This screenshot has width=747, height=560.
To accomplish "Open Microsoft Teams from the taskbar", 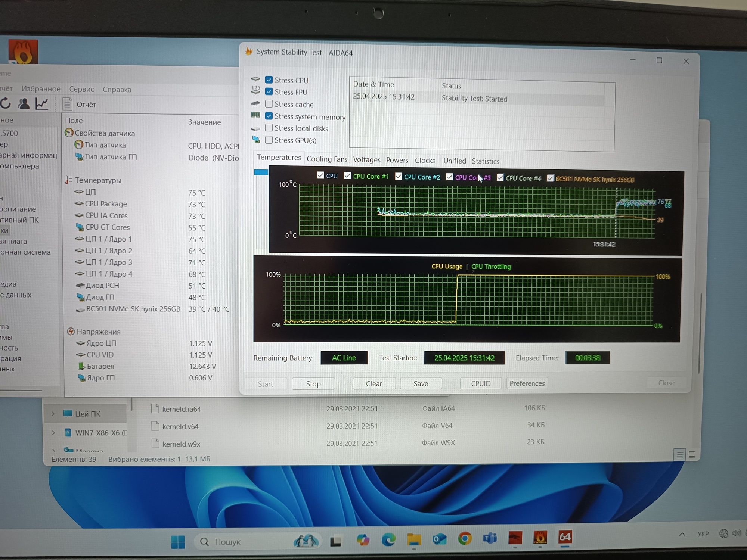I will click(490, 538).
